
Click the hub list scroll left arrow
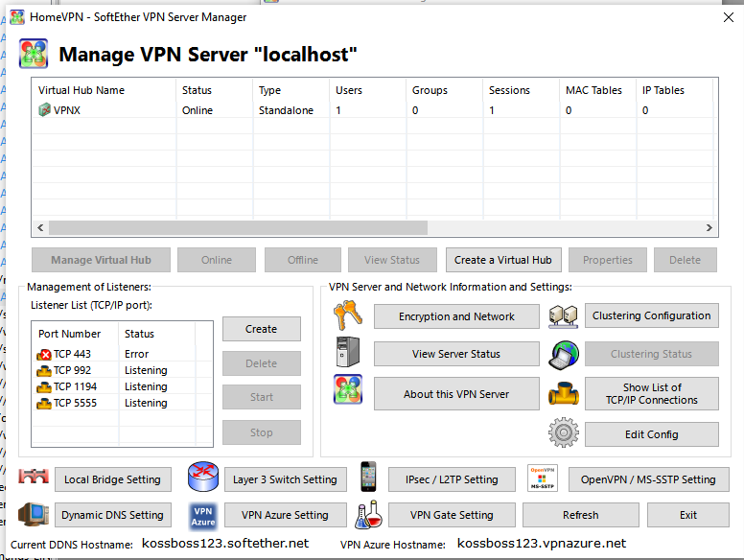41,228
